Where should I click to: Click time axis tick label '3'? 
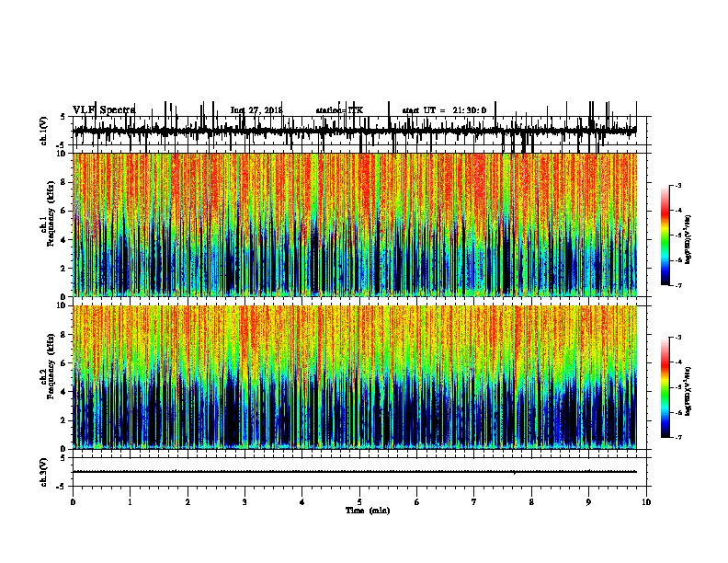pos(245,502)
